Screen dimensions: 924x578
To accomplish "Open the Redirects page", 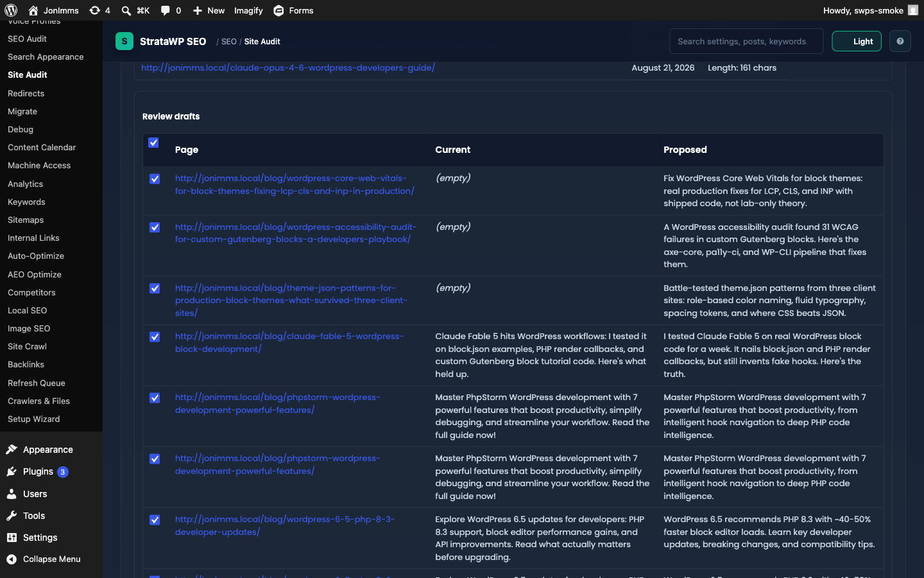I will [26, 93].
